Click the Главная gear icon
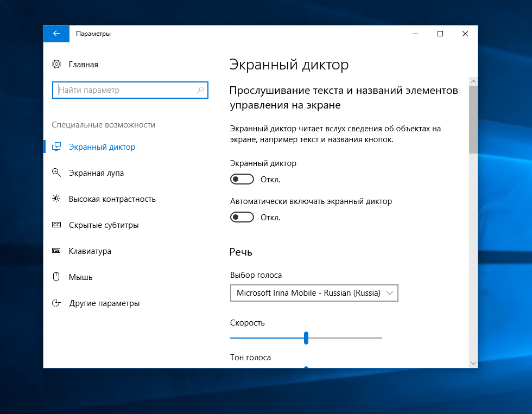Image resolution: width=532 pixels, height=414 pixels. pos(56,64)
